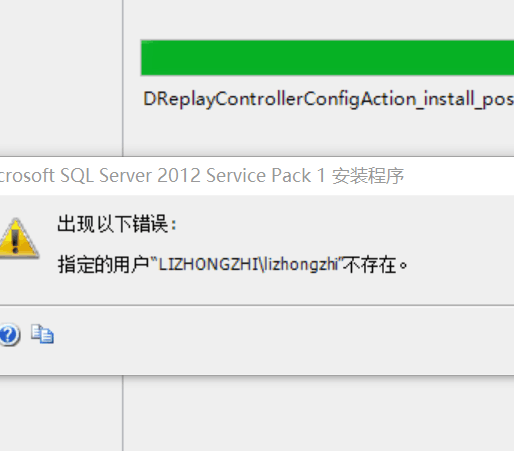Click the yellow warning triangle icon
The image size is (514, 451).
tap(18, 238)
